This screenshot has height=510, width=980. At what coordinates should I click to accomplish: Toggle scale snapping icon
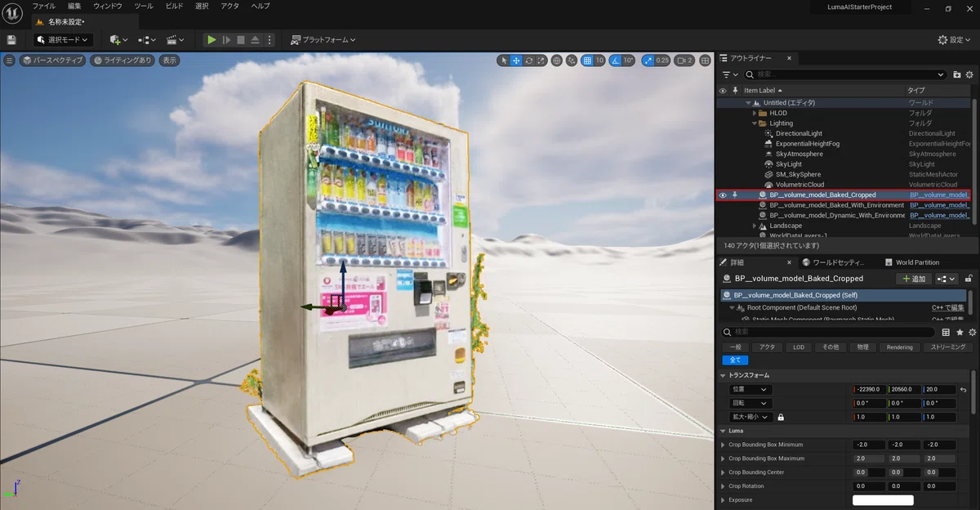(648, 60)
